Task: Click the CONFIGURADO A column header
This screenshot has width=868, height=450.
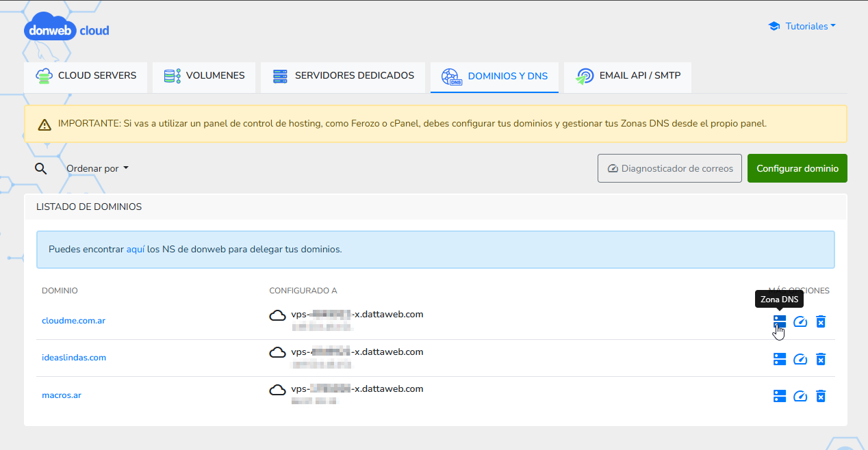Action: [303, 291]
